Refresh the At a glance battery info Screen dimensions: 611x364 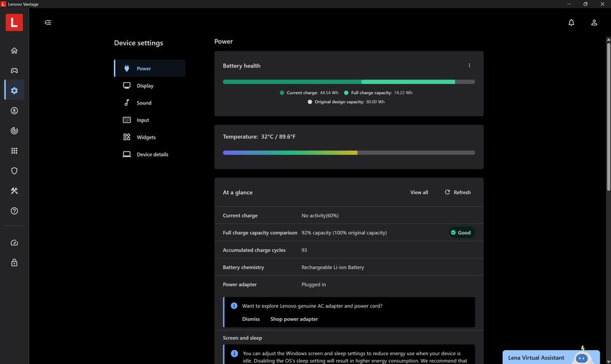[x=458, y=192]
